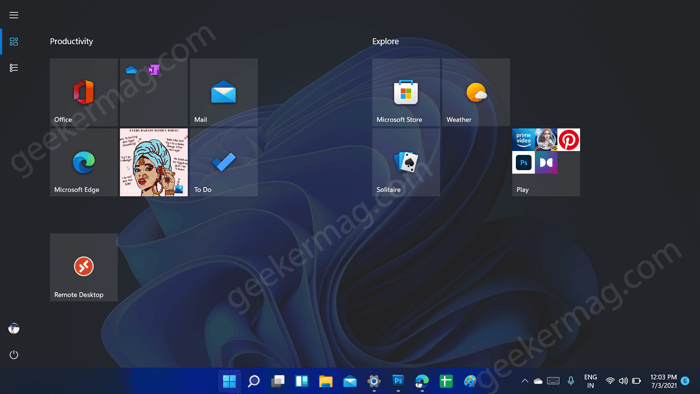Open Widgets from the taskbar
Image resolution: width=700 pixels, height=394 pixels.
[302, 381]
